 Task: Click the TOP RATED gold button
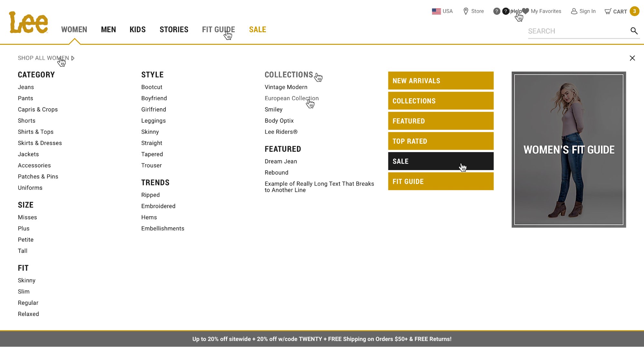pyautogui.click(x=440, y=141)
